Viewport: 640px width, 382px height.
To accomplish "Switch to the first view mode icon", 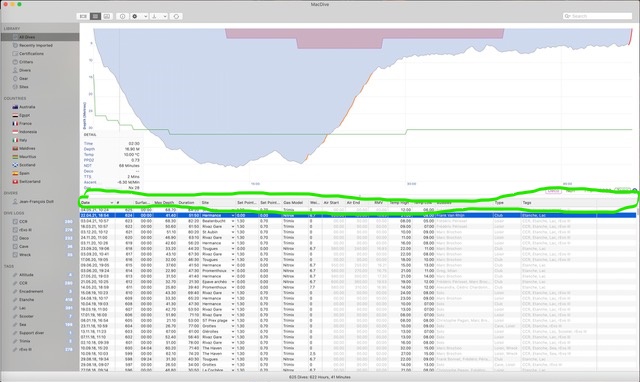I will pos(83,16).
